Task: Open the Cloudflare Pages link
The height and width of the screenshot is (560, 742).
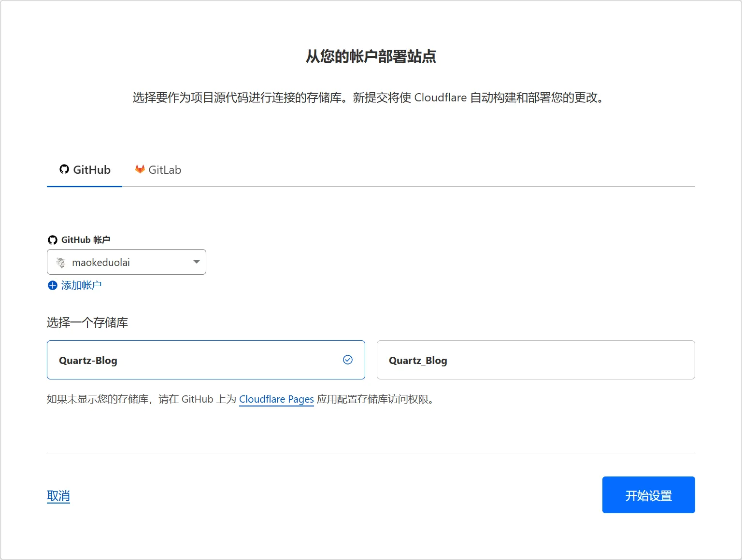Action: click(x=276, y=399)
